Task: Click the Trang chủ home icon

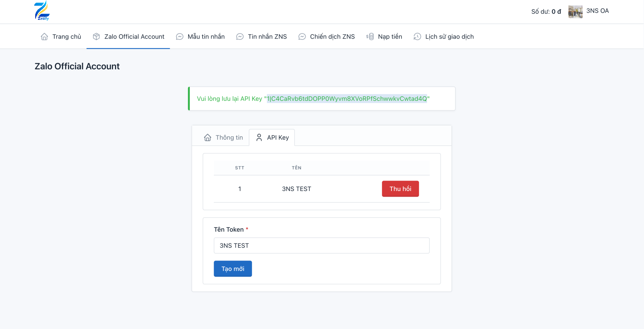Action: click(x=44, y=37)
